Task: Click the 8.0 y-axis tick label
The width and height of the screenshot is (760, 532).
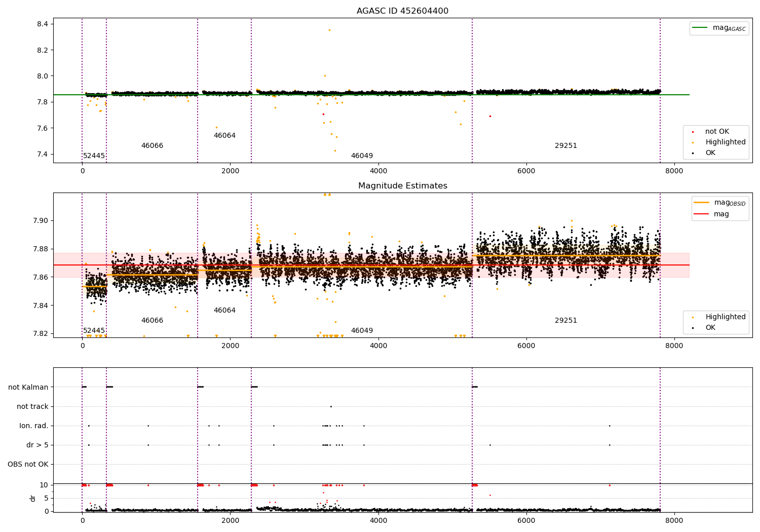Action: (x=43, y=77)
